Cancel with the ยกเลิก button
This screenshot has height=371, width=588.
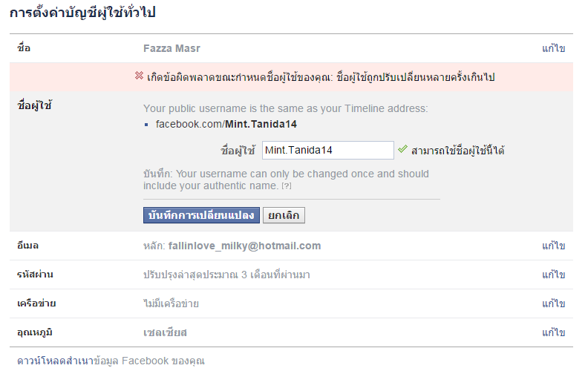284,215
